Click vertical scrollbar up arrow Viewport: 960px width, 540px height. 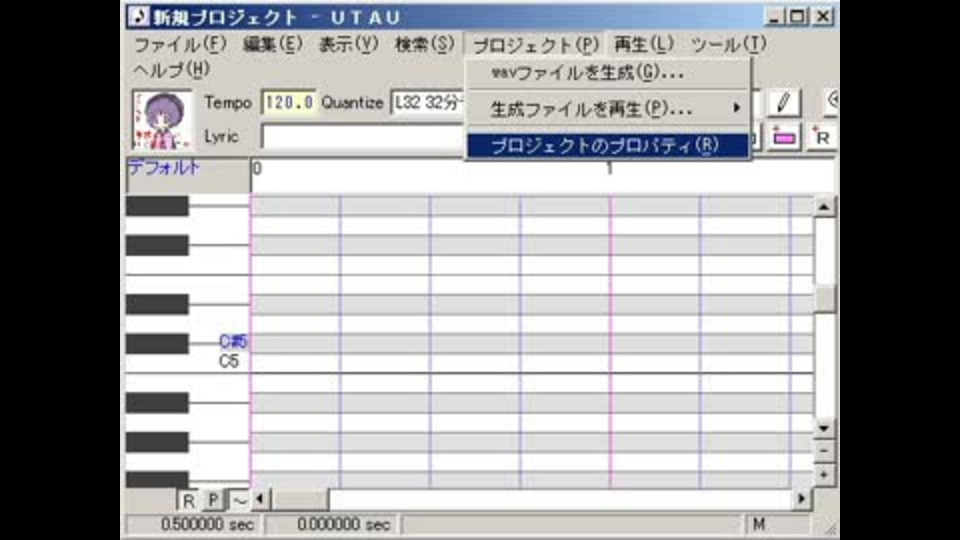[x=824, y=208]
